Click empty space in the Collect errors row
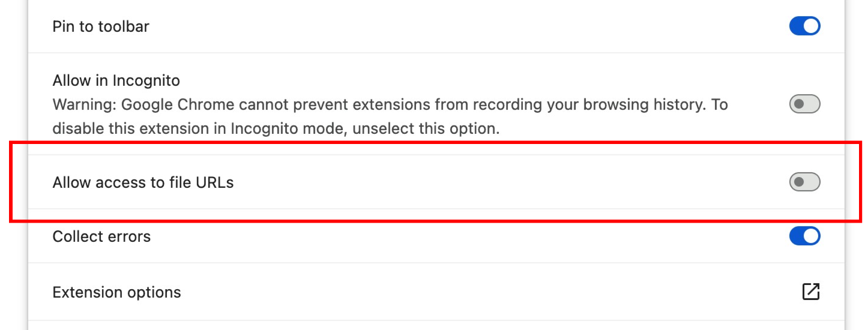The height and width of the screenshot is (330, 868). [x=468, y=236]
